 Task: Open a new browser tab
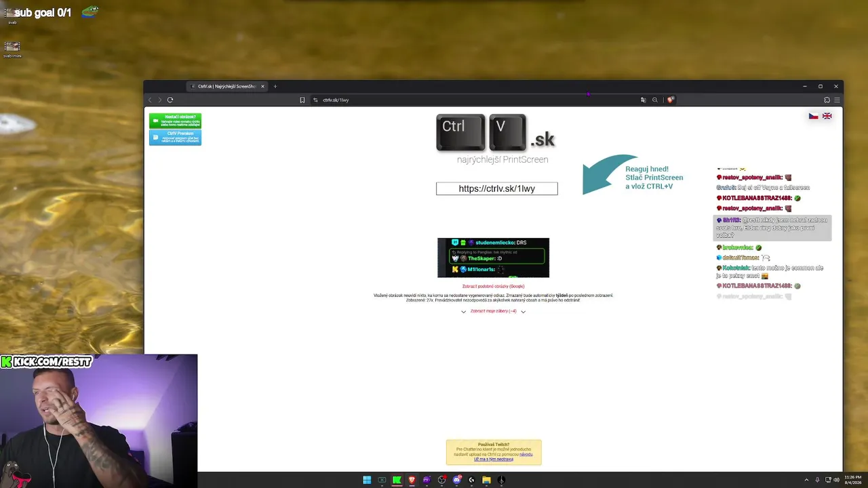tap(275, 86)
